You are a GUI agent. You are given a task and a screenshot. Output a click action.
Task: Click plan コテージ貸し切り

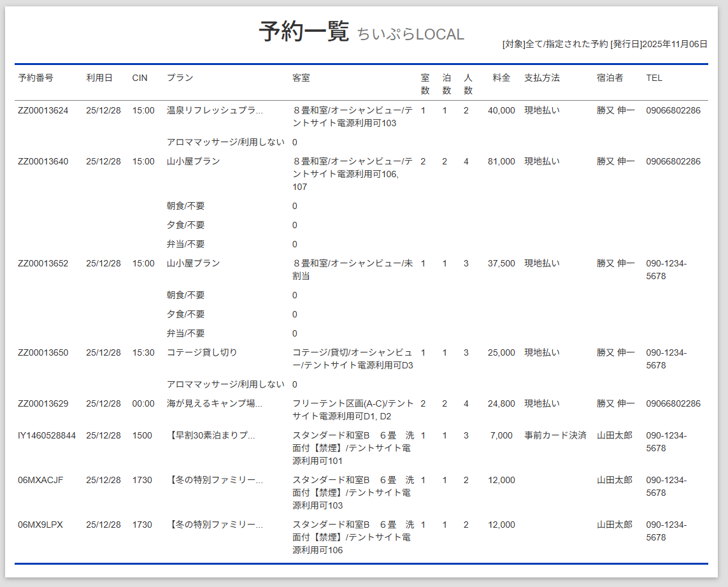[x=202, y=352]
